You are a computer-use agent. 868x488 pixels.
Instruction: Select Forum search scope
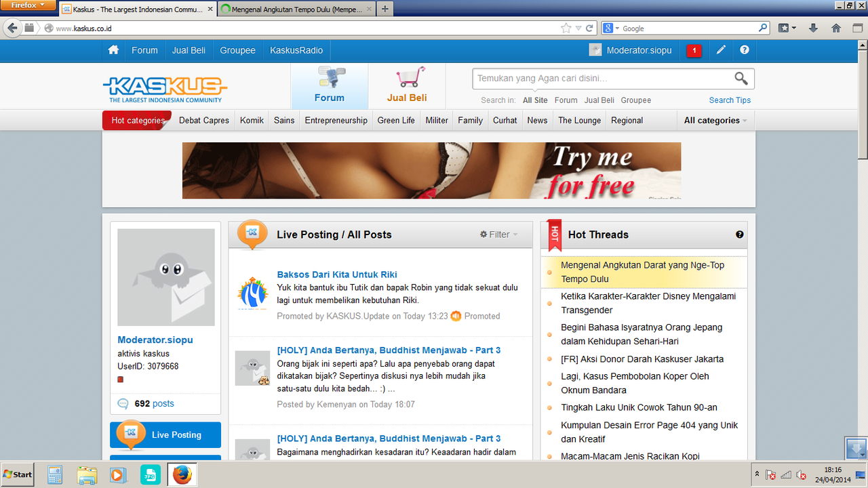point(566,100)
